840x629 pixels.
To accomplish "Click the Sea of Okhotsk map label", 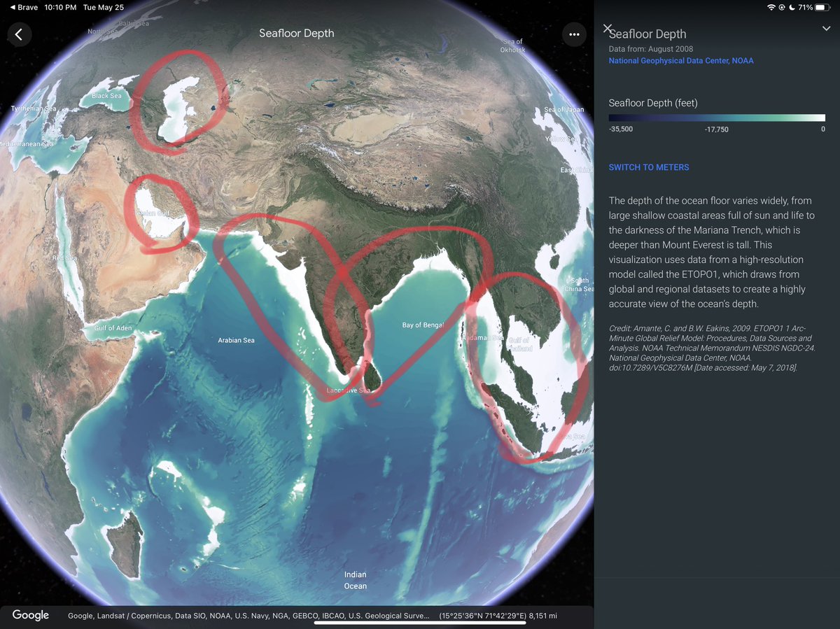I will point(512,45).
